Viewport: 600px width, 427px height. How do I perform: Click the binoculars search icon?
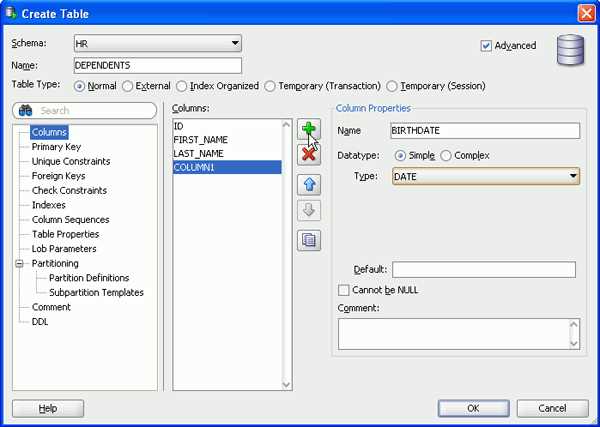(26, 111)
